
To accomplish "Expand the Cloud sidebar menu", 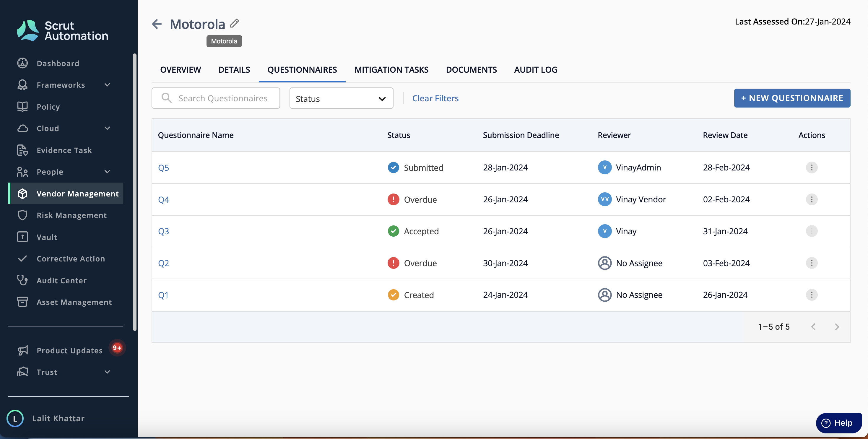I will click(107, 129).
